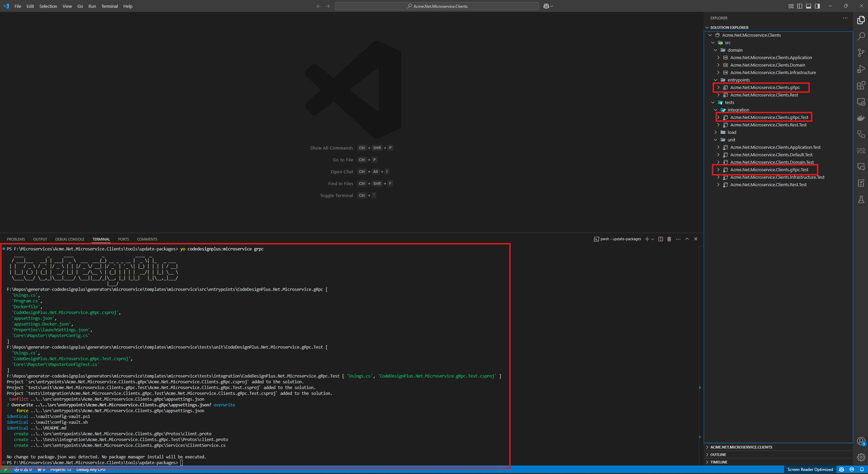The width and height of the screenshot is (868, 474).
Task: Open the Selection menu
Action: pyautogui.click(x=48, y=6)
